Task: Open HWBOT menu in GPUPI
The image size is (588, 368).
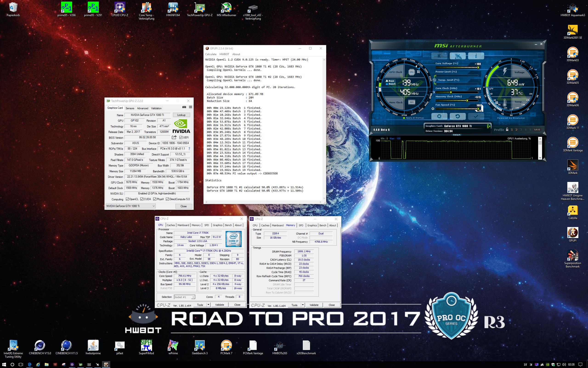Action: point(224,54)
